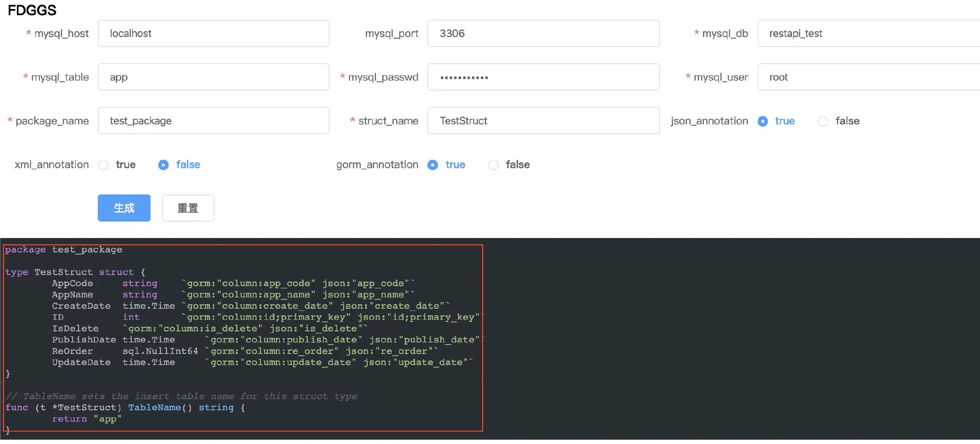Select xml_annotation false radio button
The image size is (980, 444).
pyautogui.click(x=164, y=165)
